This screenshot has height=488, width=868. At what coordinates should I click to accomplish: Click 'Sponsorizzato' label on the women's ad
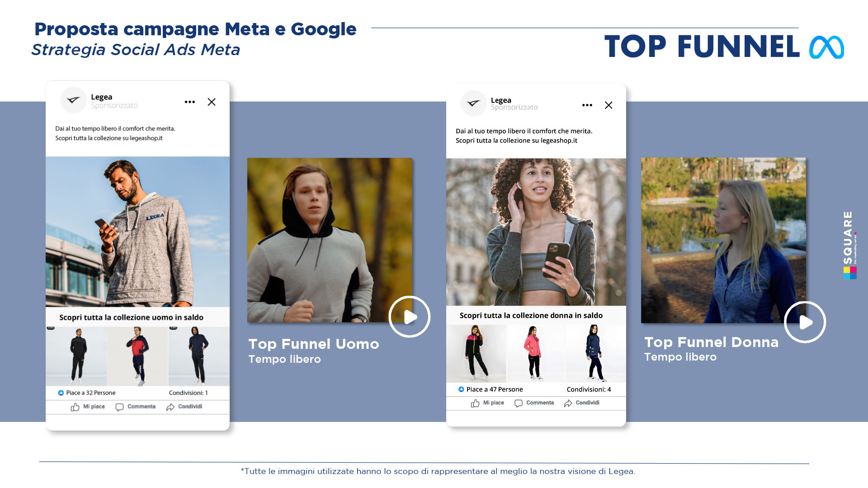pos(514,107)
